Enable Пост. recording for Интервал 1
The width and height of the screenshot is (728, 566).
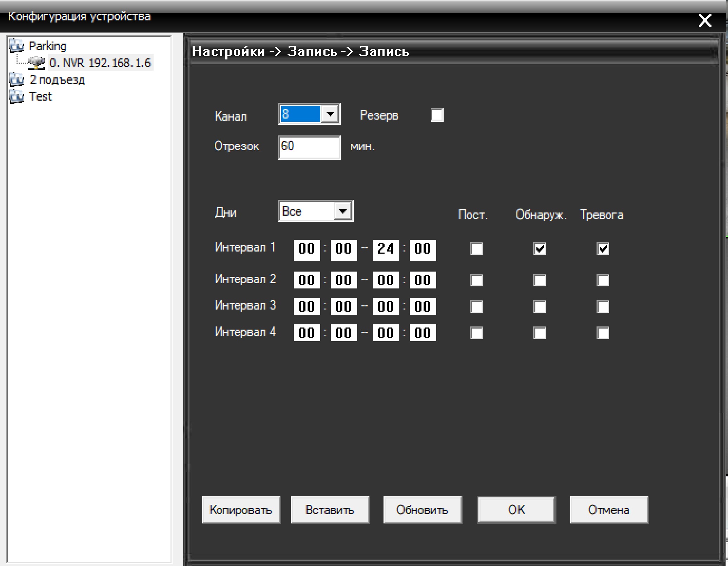pyautogui.click(x=476, y=249)
